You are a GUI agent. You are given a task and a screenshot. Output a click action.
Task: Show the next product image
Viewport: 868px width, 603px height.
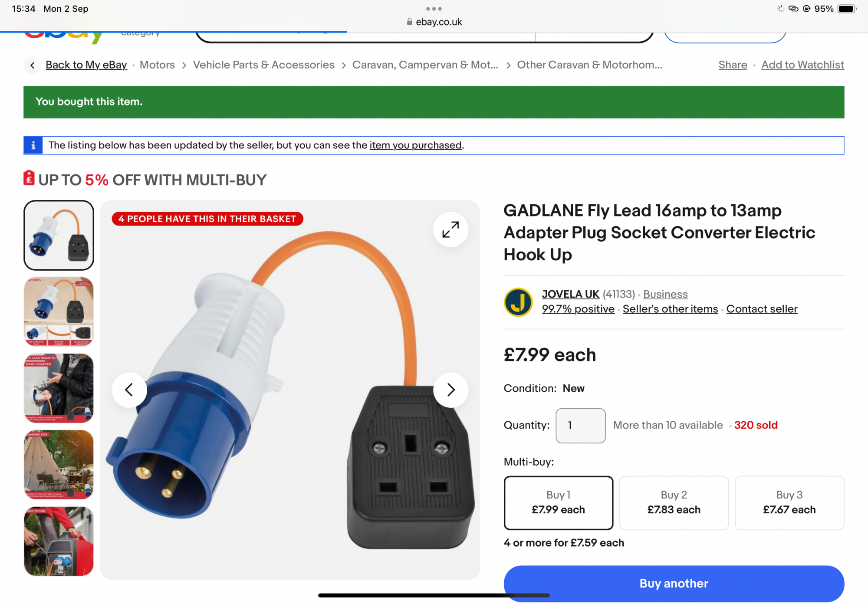tap(450, 390)
